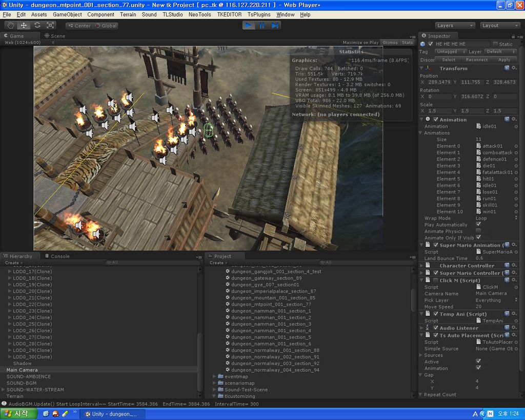Click the Inspector lock icon
525x420 pixels.
[513, 36]
